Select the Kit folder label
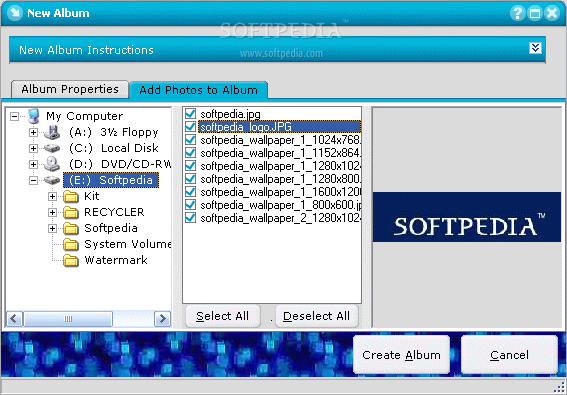Screen dimensions: 567x395 point(91,196)
